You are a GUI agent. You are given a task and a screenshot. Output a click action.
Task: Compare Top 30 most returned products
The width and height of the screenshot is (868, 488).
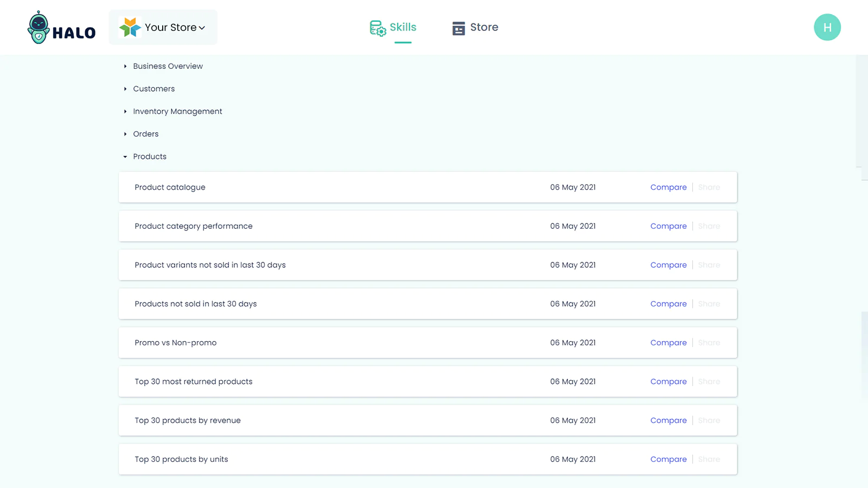click(x=668, y=382)
